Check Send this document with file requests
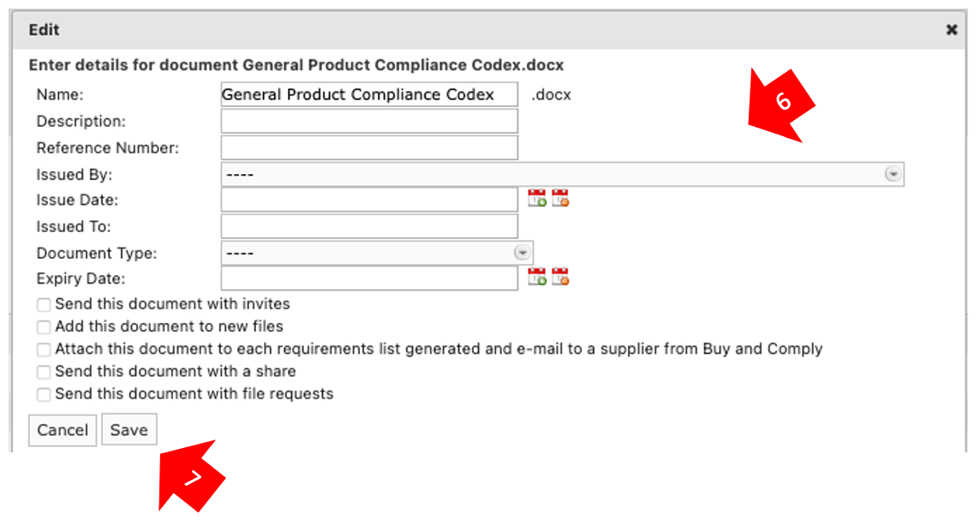The height and width of the screenshot is (520, 980). (43, 395)
